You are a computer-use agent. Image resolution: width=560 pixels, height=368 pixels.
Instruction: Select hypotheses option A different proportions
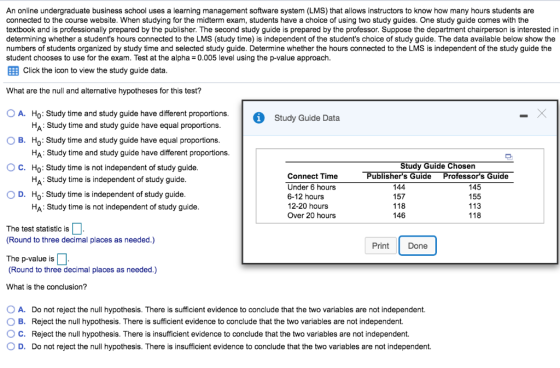[x=11, y=113]
